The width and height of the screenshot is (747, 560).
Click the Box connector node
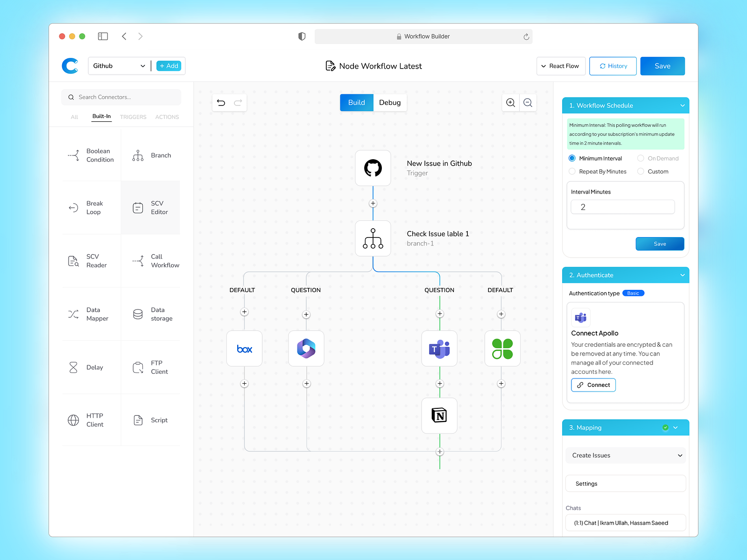coord(244,349)
